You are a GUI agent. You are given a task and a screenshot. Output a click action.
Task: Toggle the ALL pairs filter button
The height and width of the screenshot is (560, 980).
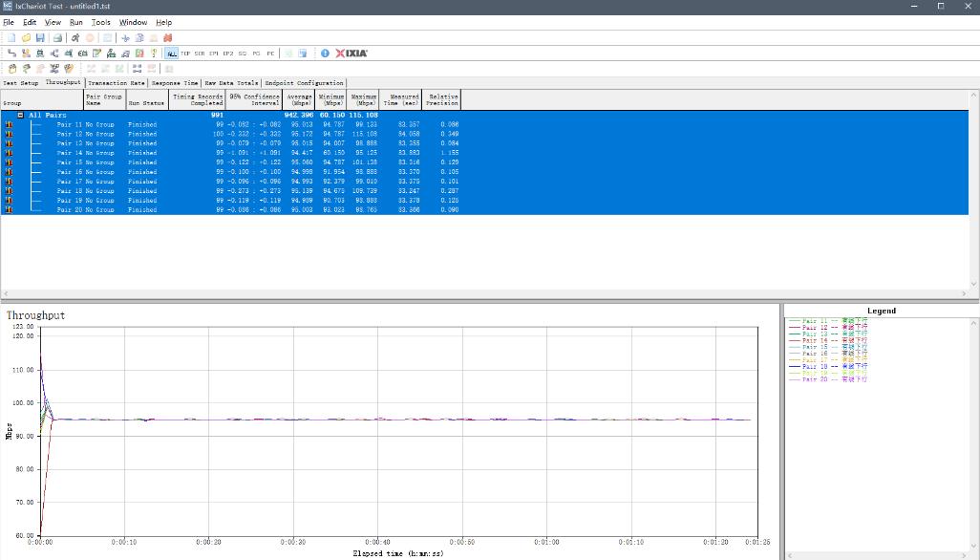coord(171,54)
